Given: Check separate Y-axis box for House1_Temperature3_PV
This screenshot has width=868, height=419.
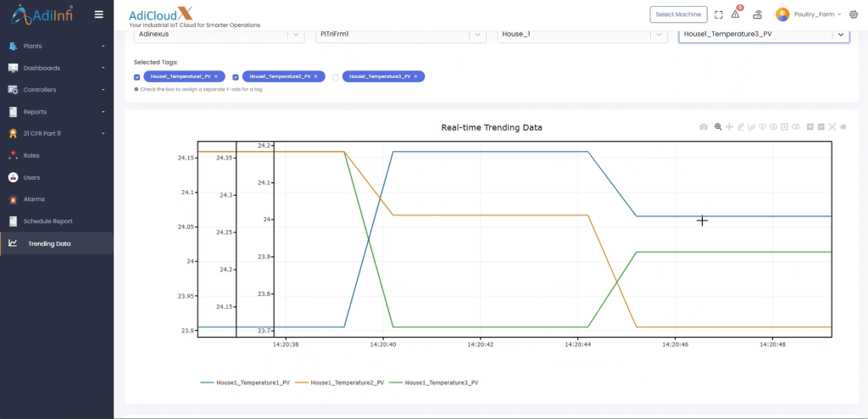Looking at the screenshot, I should coord(336,77).
